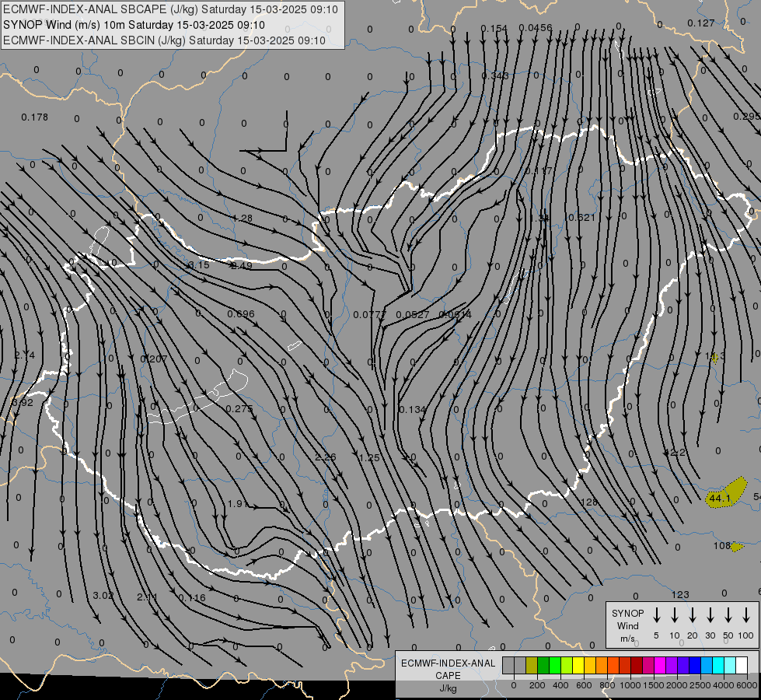Click the 3.02 value on the map
Screen dimensions: 761x700
(x=103, y=596)
